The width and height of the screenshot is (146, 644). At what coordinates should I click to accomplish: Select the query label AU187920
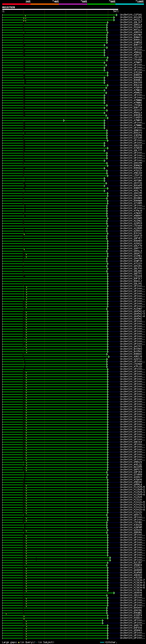point(8,8)
